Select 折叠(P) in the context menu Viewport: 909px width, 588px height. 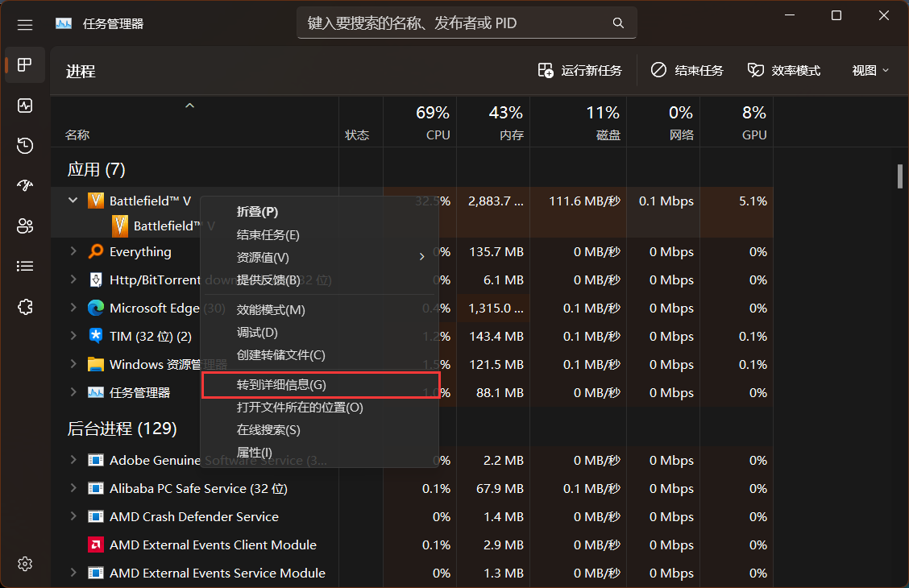320,212
